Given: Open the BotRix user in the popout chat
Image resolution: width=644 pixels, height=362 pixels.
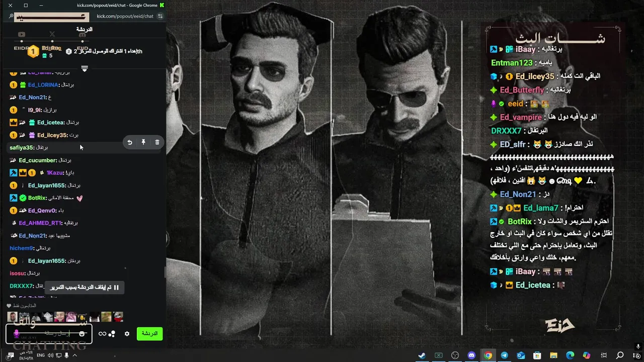Looking at the screenshot, I should 37,198.
